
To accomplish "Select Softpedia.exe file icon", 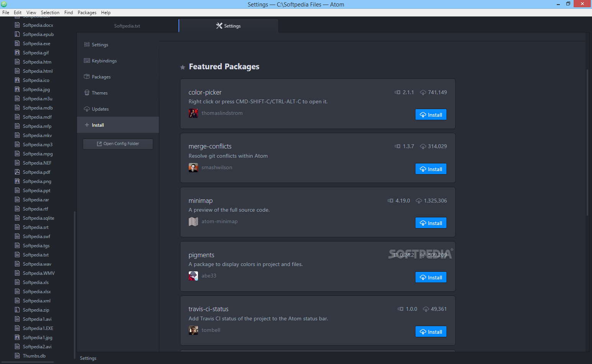I will [x=17, y=44].
